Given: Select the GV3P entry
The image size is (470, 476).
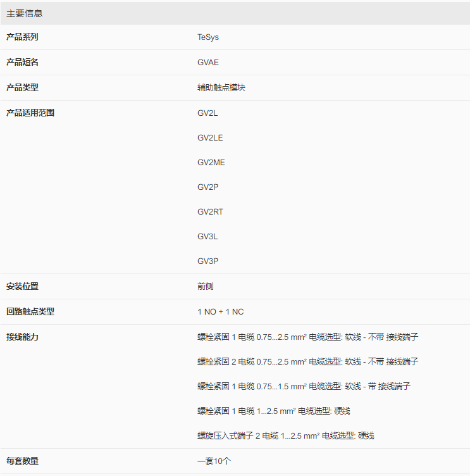Looking at the screenshot, I should 207,261.
